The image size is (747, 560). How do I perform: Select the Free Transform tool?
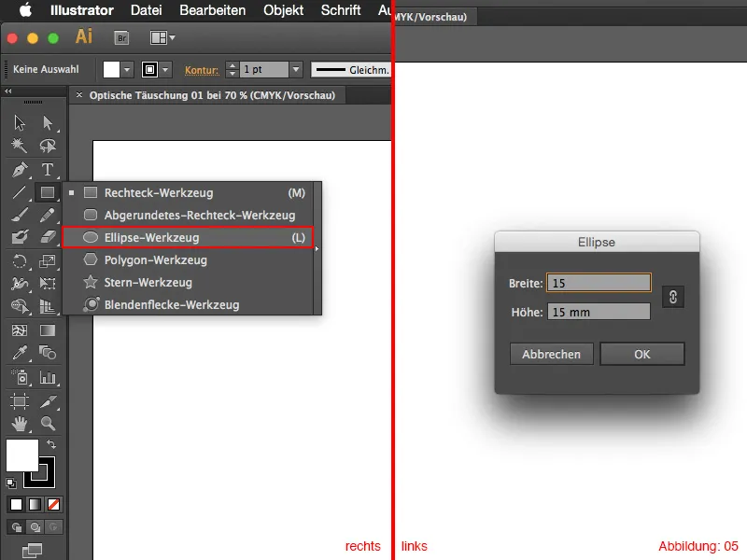pyautogui.click(x=48, y=284)
